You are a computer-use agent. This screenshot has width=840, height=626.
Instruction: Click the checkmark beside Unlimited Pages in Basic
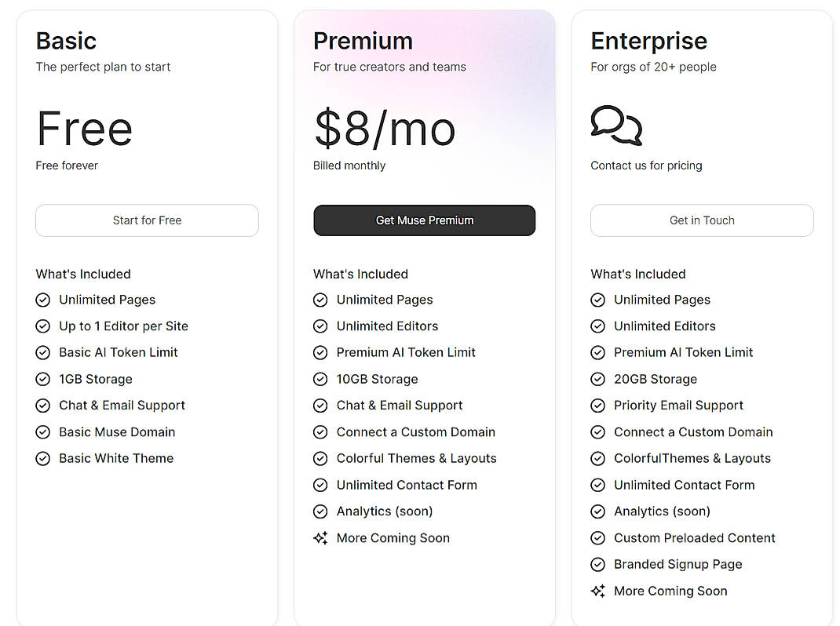(42, 300)
